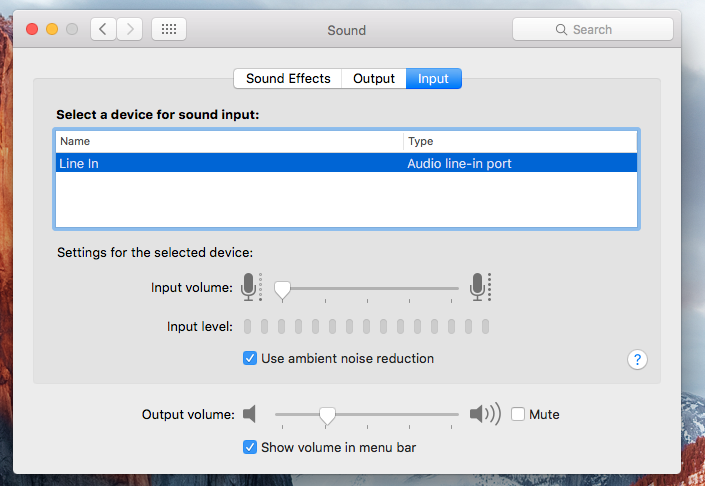The image size is (705, 486).
Task: Enable the Mute checkbox
Action: point(518,414)
